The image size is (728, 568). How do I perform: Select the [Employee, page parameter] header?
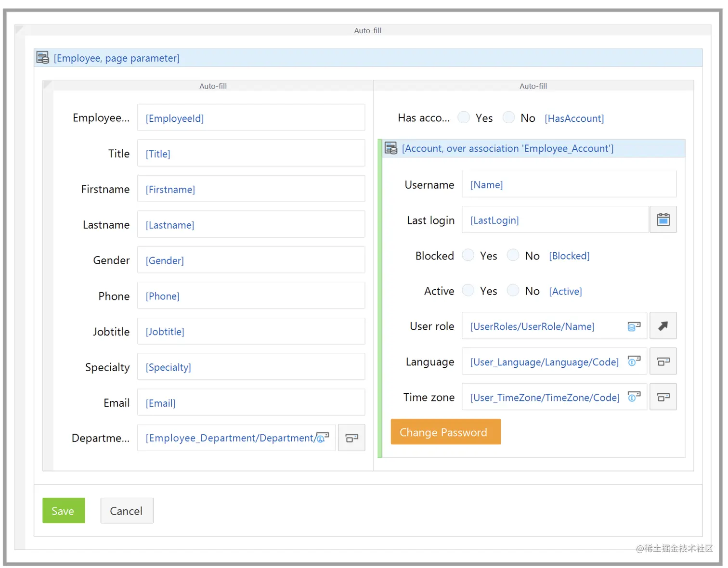coord(368,58)
